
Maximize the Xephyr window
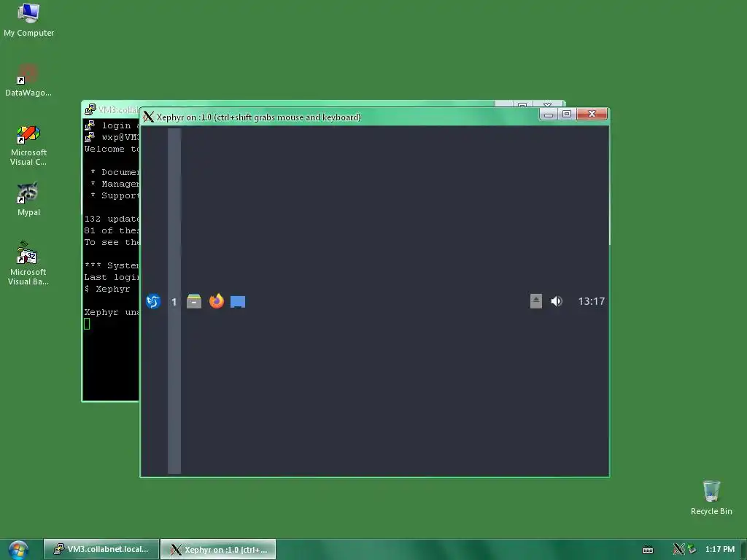coord(566,114)
